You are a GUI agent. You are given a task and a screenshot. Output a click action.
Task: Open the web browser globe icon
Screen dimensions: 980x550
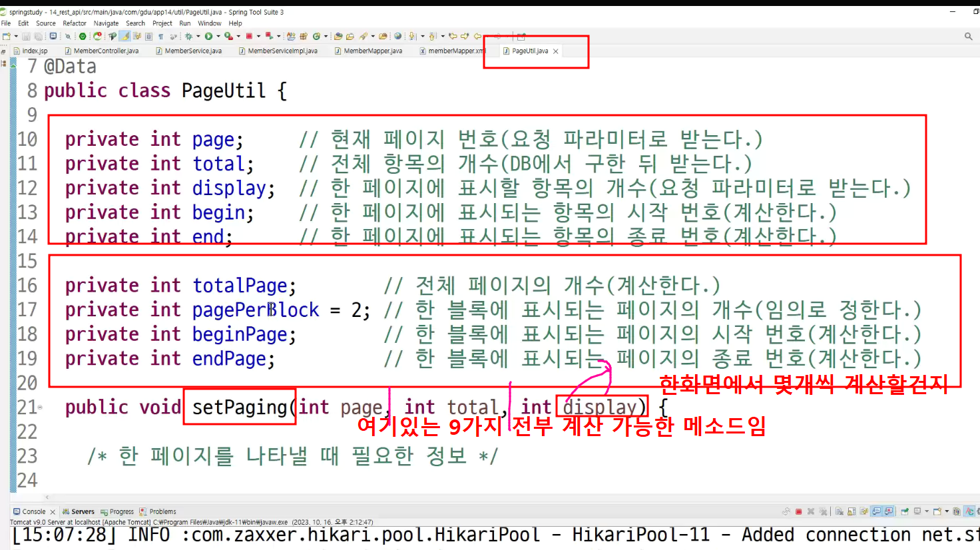tap(397, 36)
